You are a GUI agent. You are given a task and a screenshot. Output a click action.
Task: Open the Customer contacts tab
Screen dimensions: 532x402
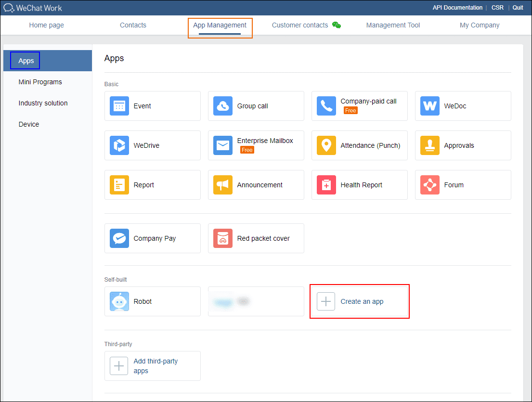[x=300, y=25]
